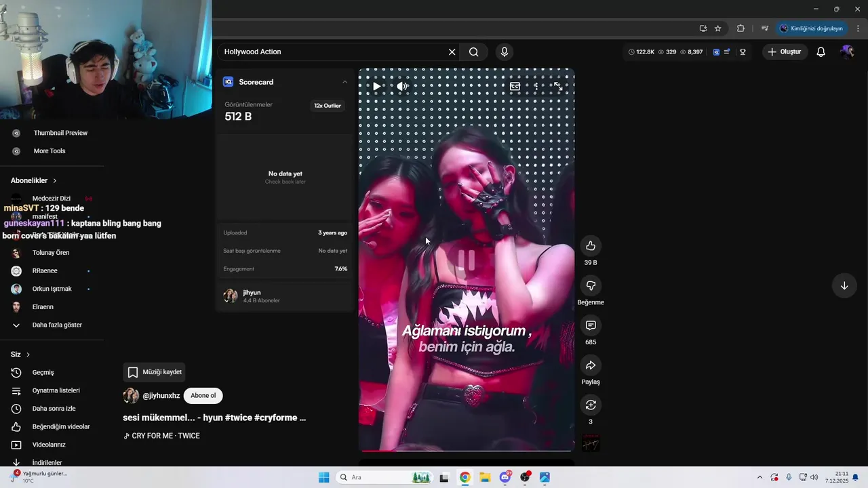Click the 12x Outlier badge

pyautogui.click(x=328, y=106)
